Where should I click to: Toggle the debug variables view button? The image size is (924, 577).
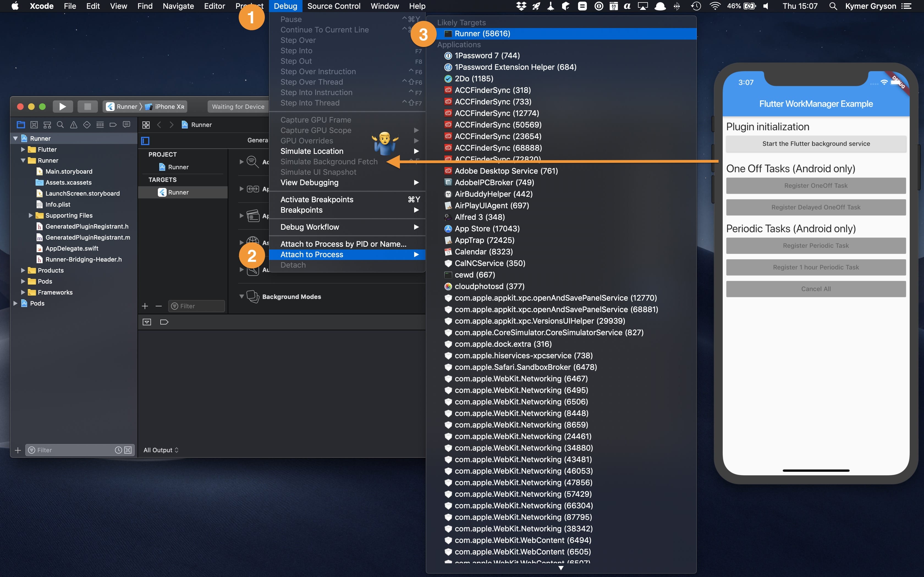point(147,322)
